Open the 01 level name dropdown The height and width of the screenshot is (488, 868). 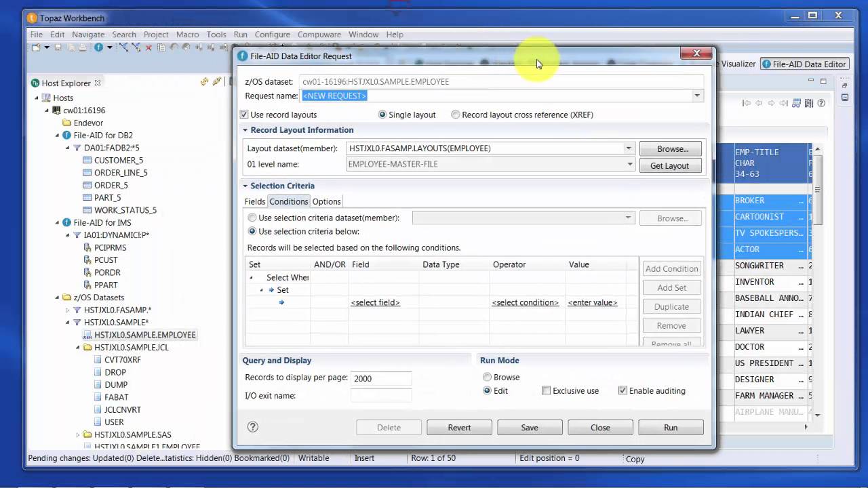[629, 164]
